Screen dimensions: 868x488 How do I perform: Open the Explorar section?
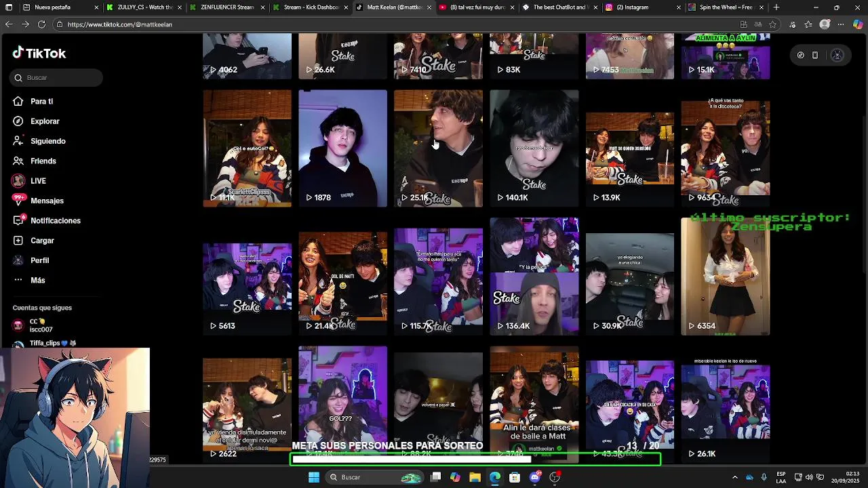[x=36, y=121]
